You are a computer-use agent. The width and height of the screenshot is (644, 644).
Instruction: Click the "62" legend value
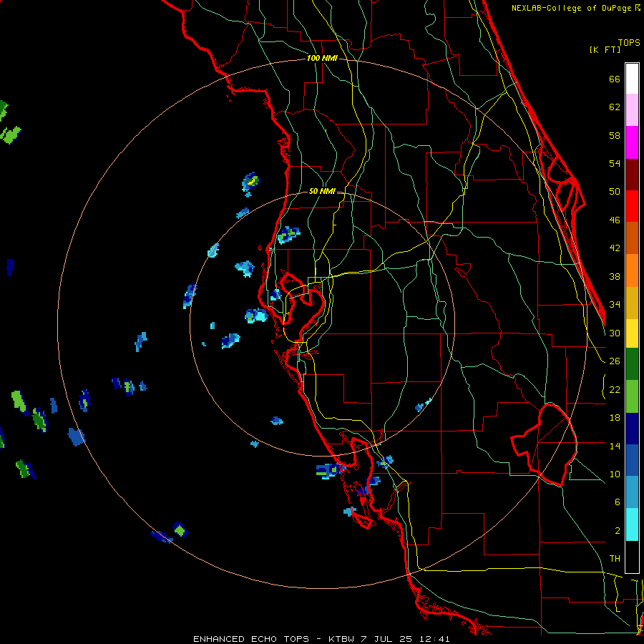pos(615,107)
